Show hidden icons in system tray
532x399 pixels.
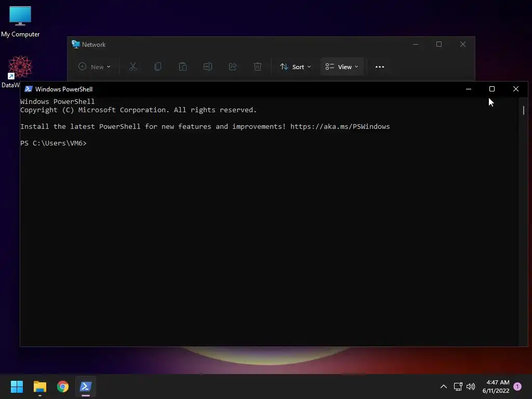point(444,387)
